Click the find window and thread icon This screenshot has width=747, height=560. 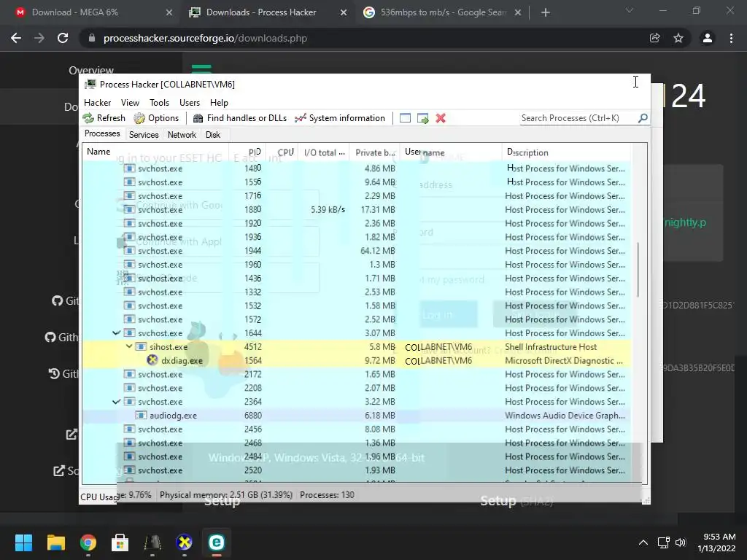tap(422, 118)
